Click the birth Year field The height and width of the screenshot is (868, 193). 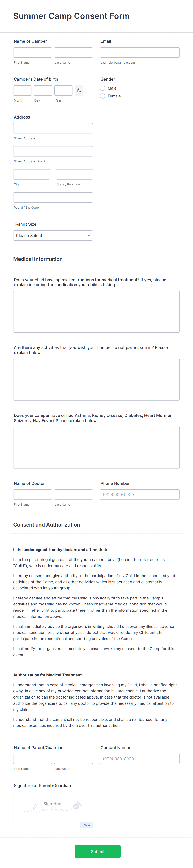click(64, 90)
